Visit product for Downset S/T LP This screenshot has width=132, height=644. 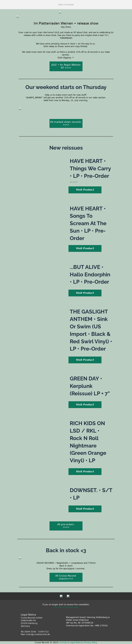point(85,509)
